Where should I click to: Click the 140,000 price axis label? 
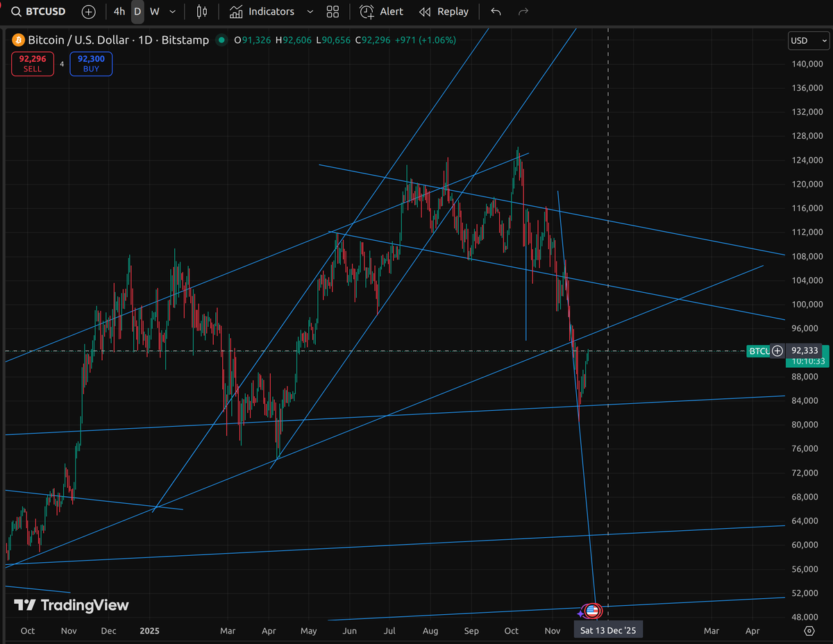(x=807, y=65)
